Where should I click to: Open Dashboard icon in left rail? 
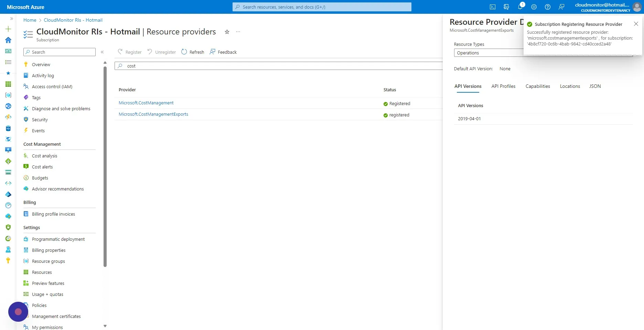click(8, 51)
